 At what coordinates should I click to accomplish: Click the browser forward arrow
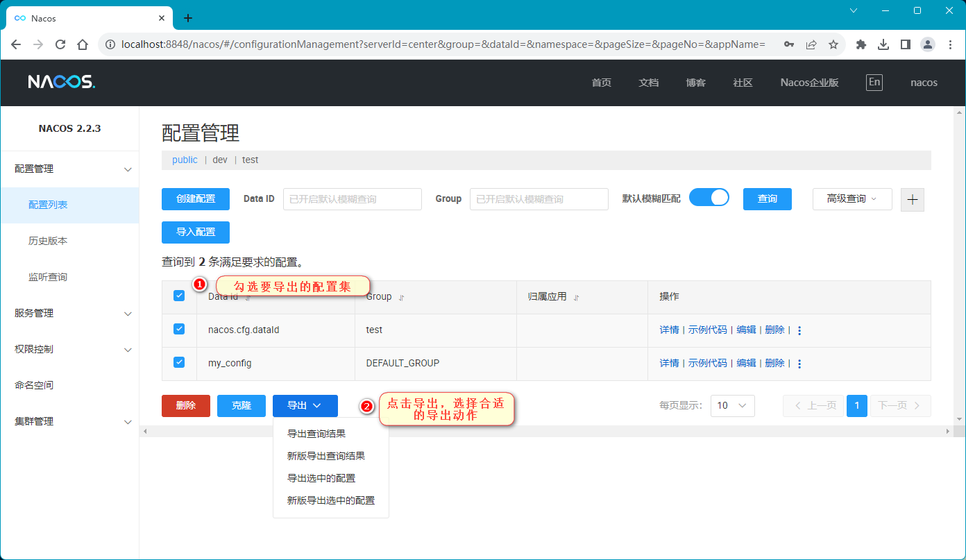pyautogui.click(x=38, y=44)
